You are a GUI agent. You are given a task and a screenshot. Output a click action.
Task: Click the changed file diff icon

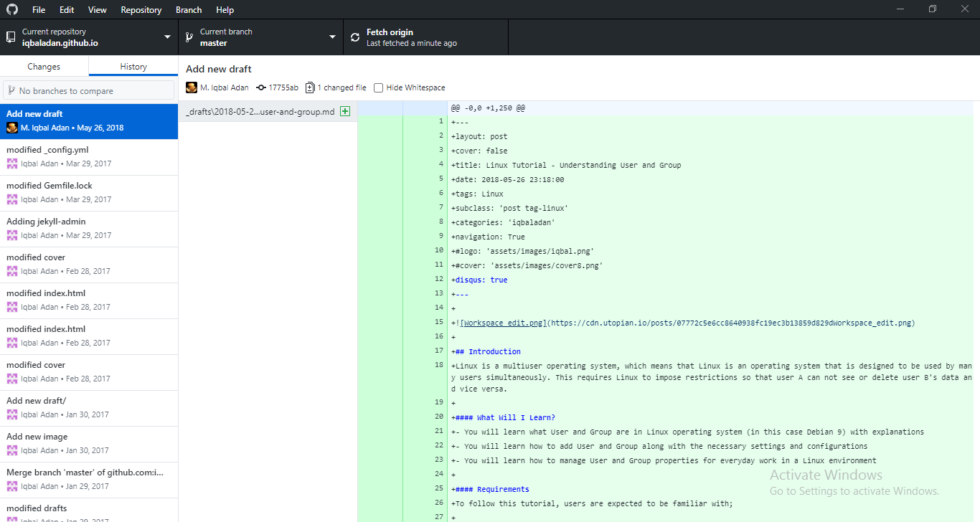(310, 87)
